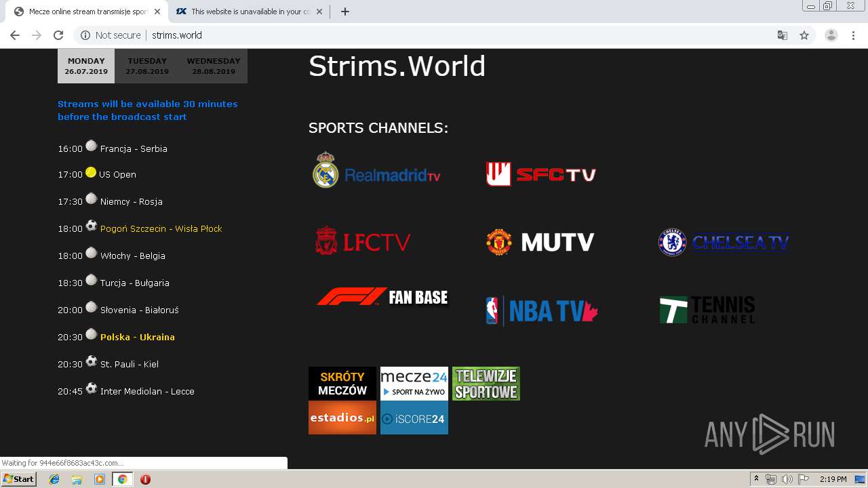This screenshot has height=488, width=868.
Task: Click the soccer ball icon beside Inter Mediolan
Action: coord(92,388)
